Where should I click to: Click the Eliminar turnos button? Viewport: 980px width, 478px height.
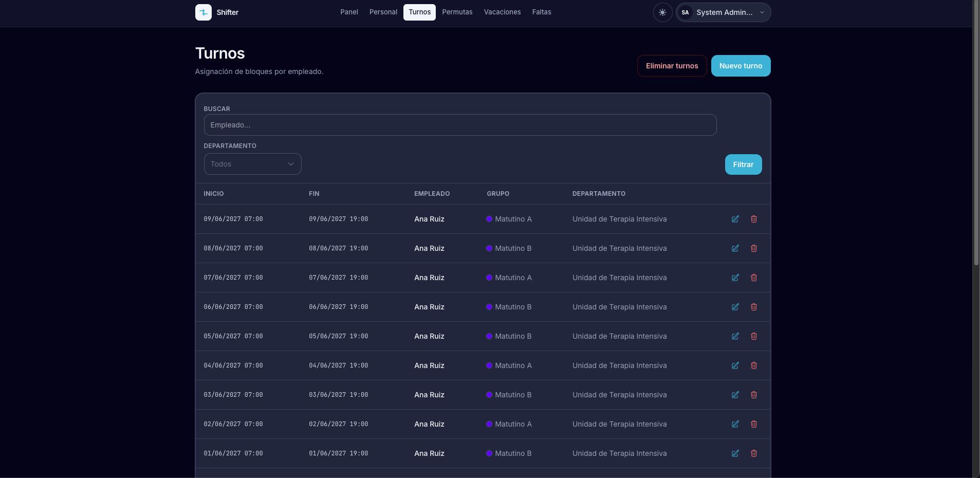pyautogui.click(x=672, y=66)
